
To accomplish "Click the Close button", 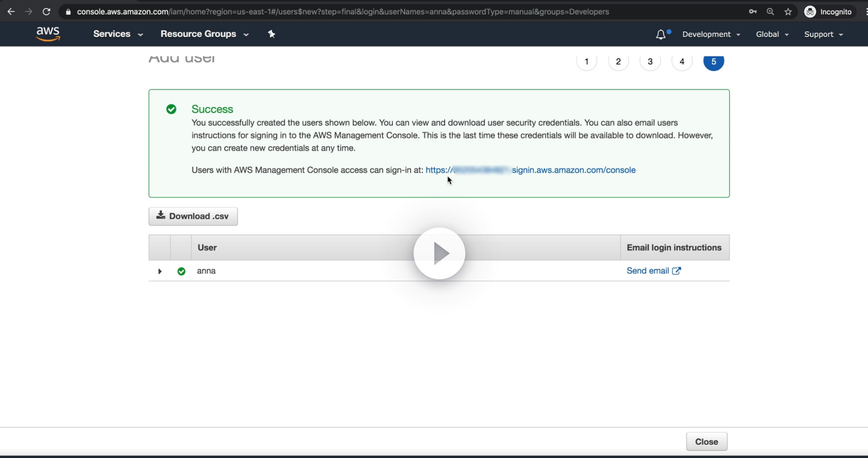I will click(707, 442).
